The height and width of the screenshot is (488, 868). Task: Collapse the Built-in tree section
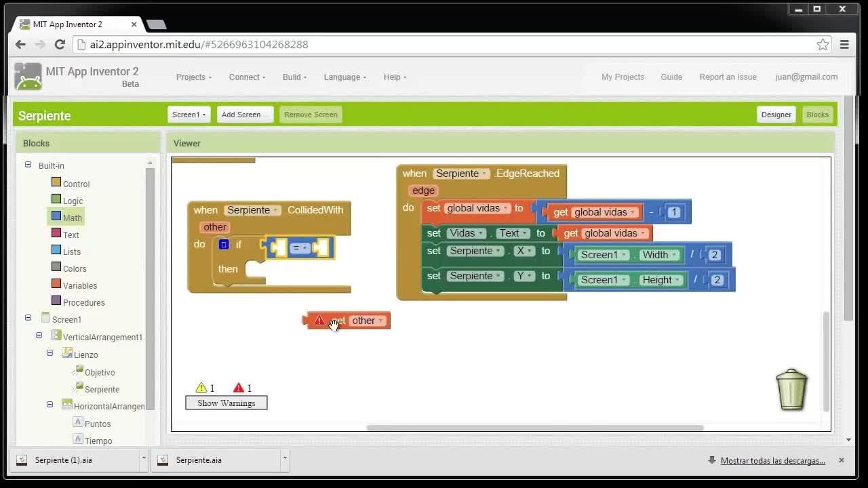coord(28,165)
